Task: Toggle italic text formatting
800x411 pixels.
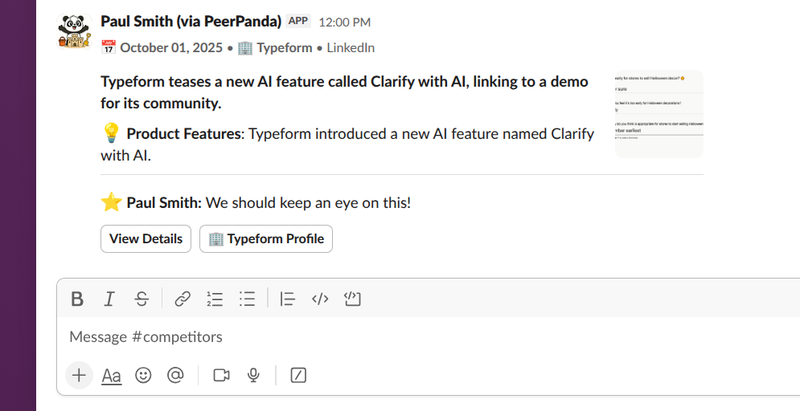Action: click(110, 298)
